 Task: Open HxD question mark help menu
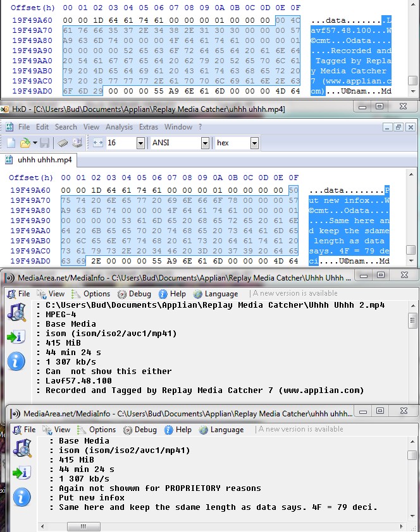(x=201, y=127)
